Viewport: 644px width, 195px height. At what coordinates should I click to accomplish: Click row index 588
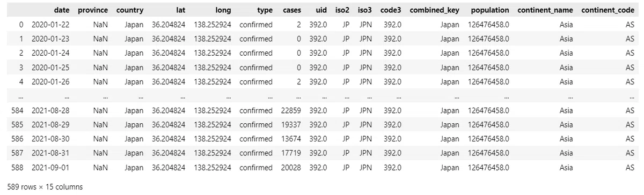tap(17, 167)
